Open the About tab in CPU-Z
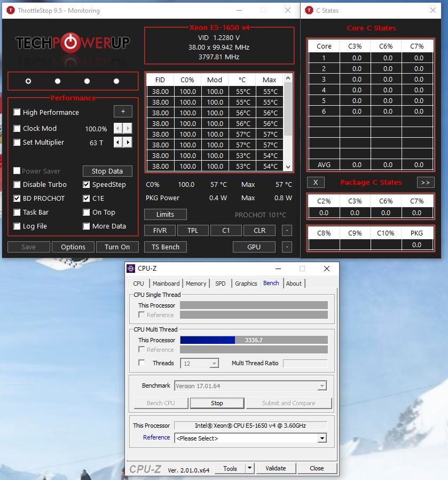Image resolution: width=448 pixels, height=480 pixels. coord(294,284)
